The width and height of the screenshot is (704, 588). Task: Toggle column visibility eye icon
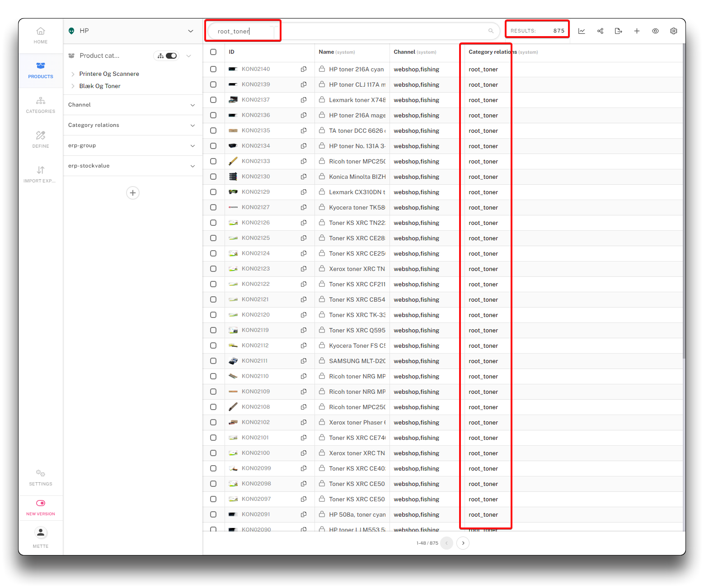coord(655,31)
